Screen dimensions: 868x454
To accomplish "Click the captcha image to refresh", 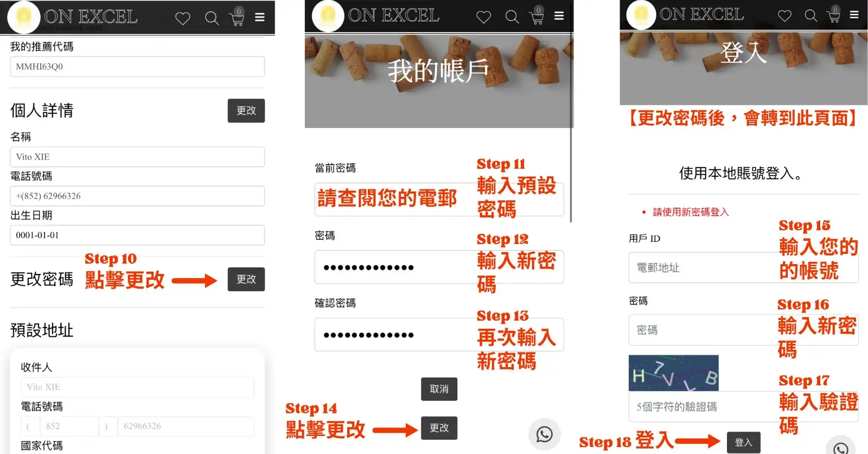I will pos(673,373).
